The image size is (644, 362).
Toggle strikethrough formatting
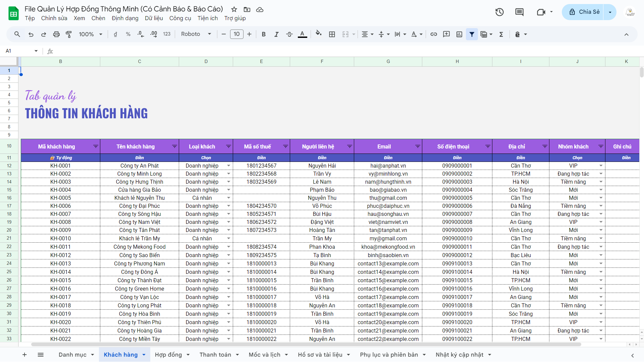289,34
